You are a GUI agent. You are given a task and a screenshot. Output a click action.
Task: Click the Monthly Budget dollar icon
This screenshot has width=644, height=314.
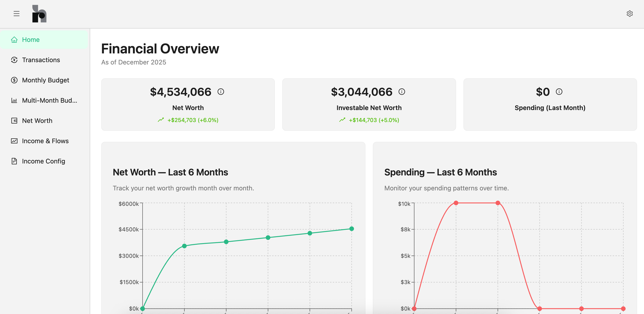[x=14, y=80]
